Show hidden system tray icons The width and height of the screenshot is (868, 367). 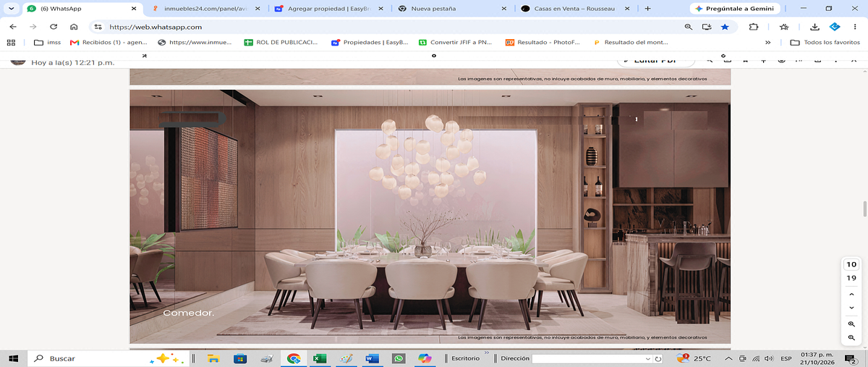[728, 358]
